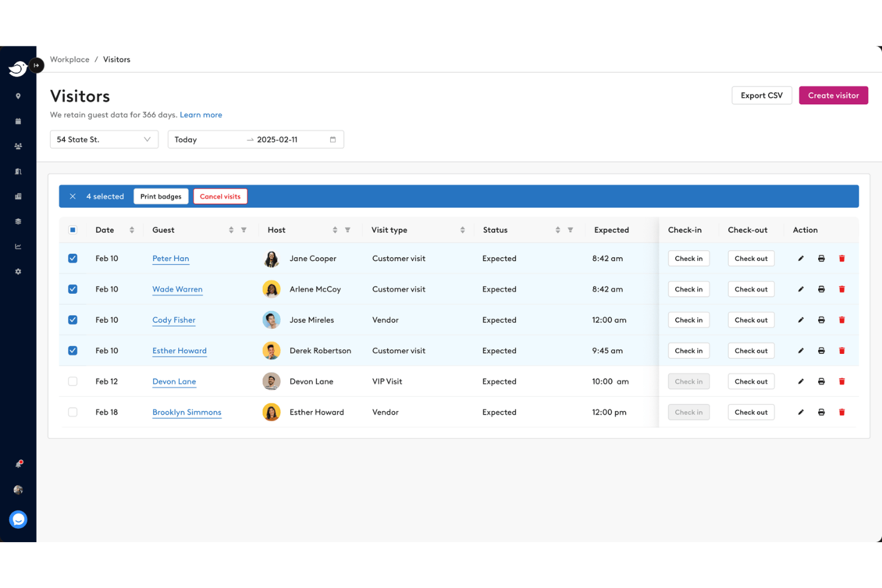Delete Wade Warren's visit
This screenshot has width=882, height=588.
[841, 289]
